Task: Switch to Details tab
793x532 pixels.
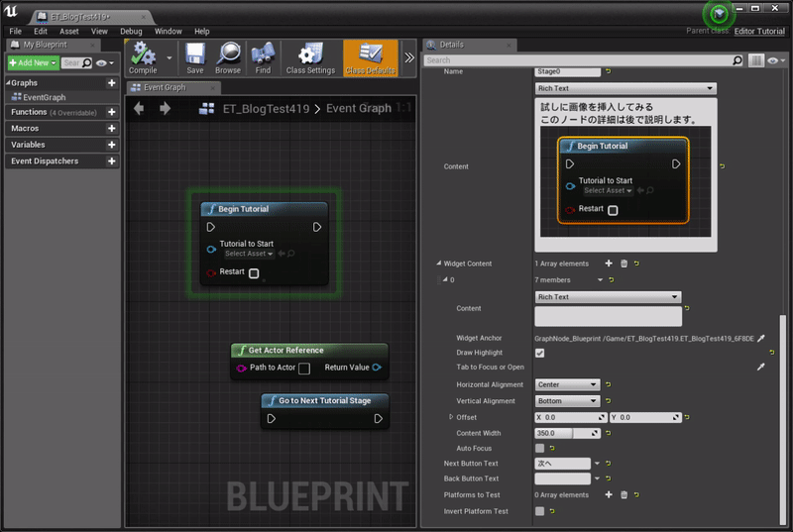Action: pyautogui.click(x=468, y=45)
